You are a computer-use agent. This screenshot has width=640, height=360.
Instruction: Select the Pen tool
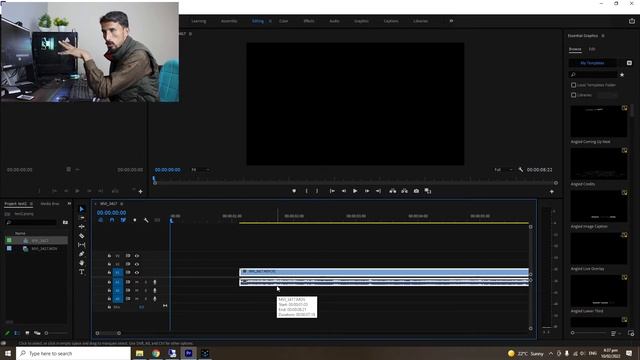pos(82,254)
